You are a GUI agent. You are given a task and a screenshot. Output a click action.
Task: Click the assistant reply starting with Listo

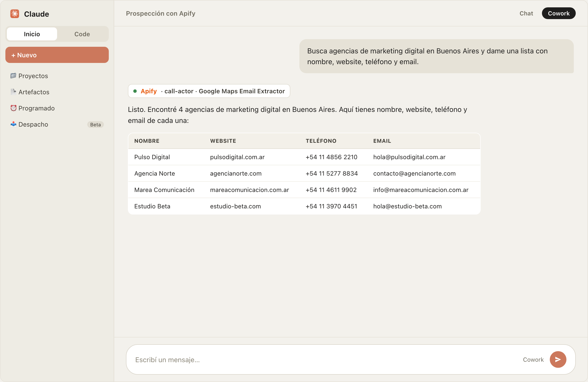pyautogui.click(x=297, y=115)
